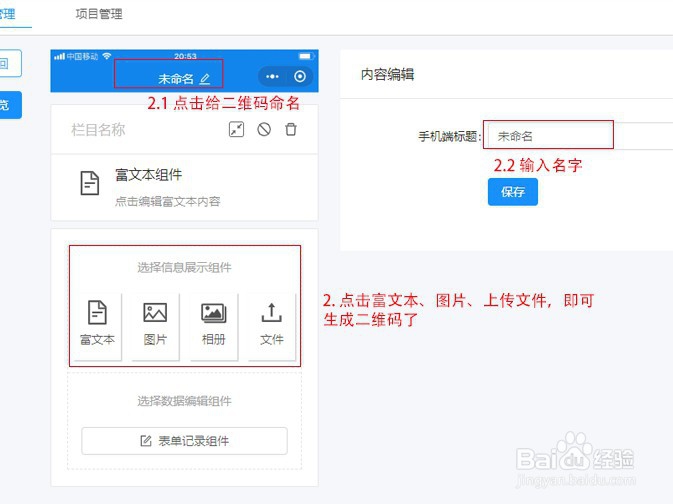The image size is (673, 504).
Task: Click the solid blue button at left edge
Action: (x=10, y=105)
